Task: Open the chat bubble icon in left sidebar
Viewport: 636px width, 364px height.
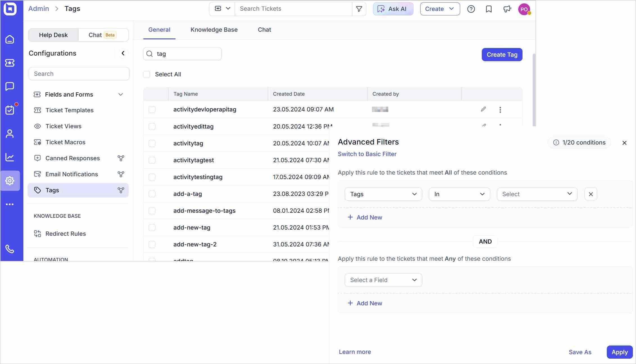Action: [10, 86]
